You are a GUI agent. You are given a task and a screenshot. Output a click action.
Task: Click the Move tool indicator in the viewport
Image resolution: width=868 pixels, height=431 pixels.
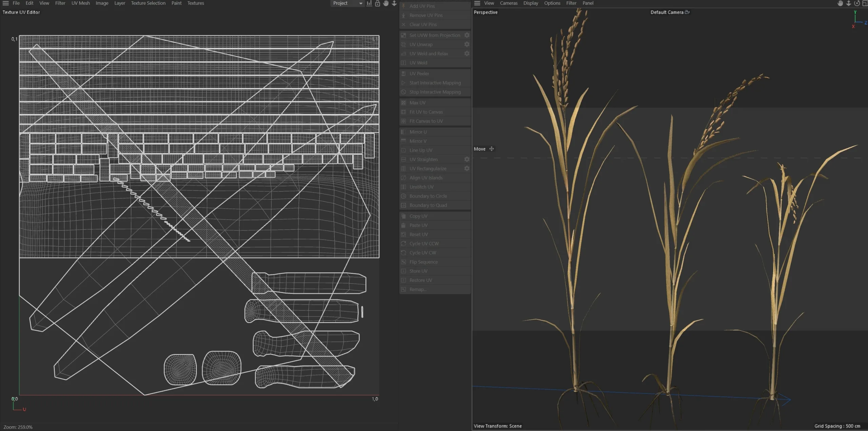[484, 149]
